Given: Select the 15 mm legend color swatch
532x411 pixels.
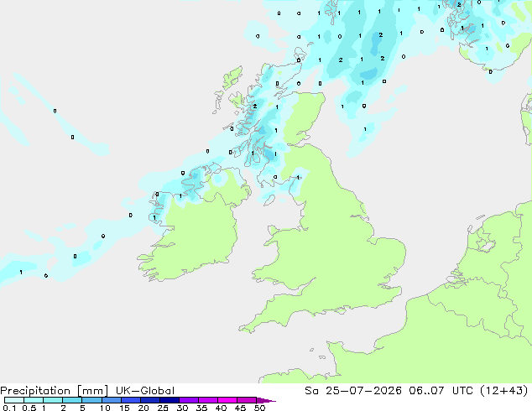Looking at the screenshot, I should pyautogui.click(x=130, y=400).
